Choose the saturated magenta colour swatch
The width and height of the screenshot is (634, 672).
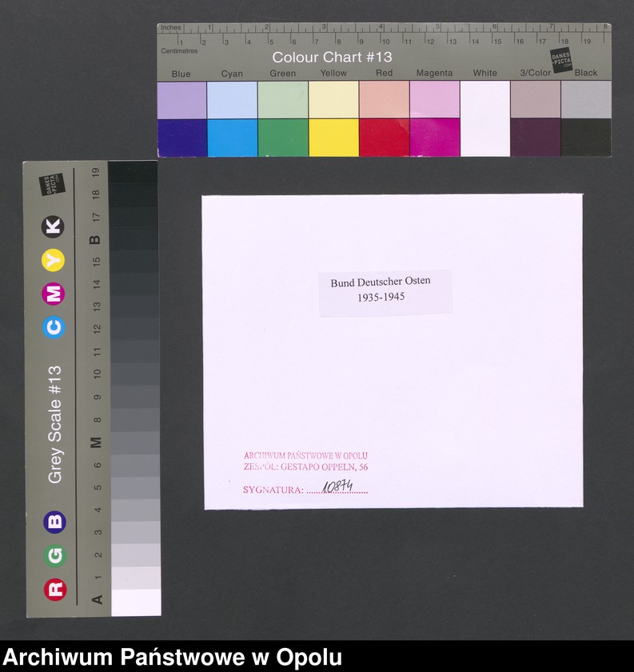(434, 138)
